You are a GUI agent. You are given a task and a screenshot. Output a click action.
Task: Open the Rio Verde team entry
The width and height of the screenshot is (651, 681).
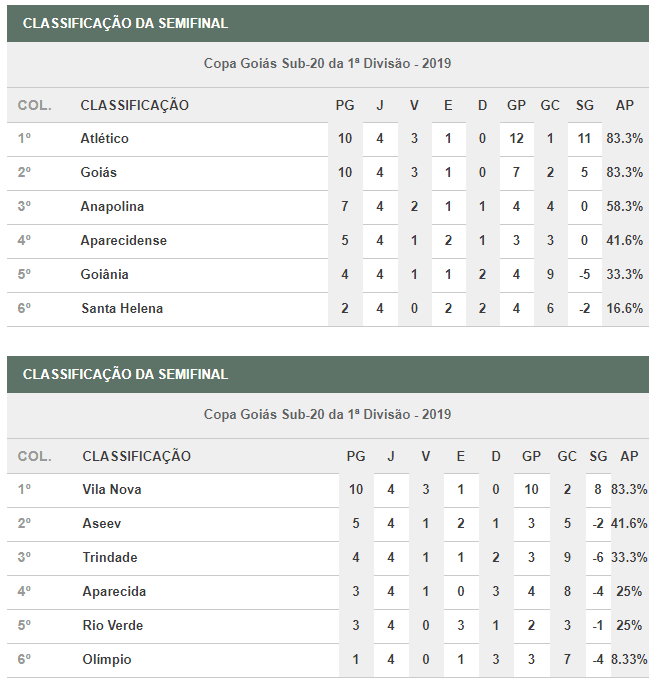pos(114,626)
